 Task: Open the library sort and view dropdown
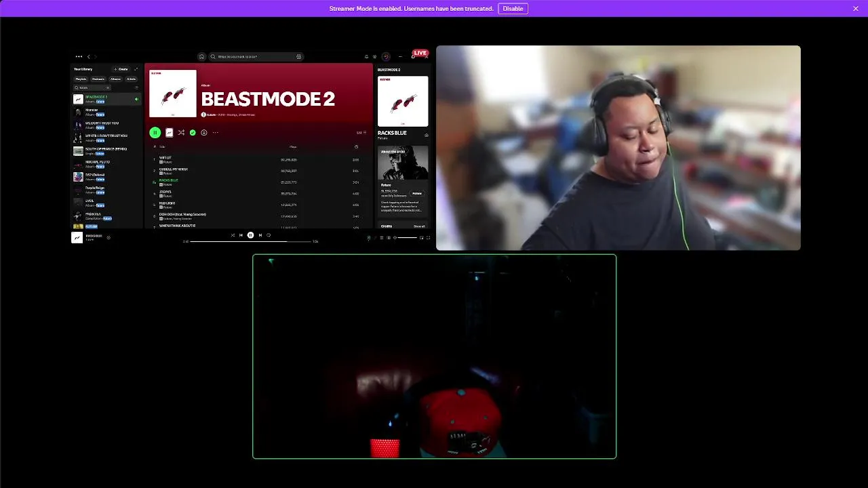tap(136, 87)
